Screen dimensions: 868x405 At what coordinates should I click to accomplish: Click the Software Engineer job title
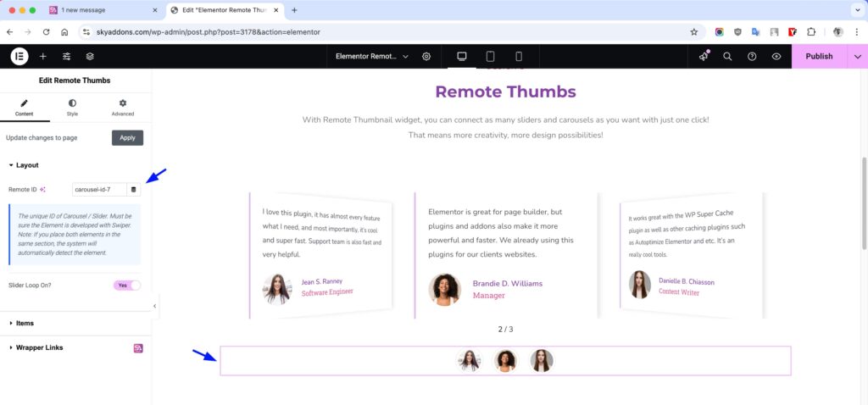pyautogui.click(x=327, y=292)
